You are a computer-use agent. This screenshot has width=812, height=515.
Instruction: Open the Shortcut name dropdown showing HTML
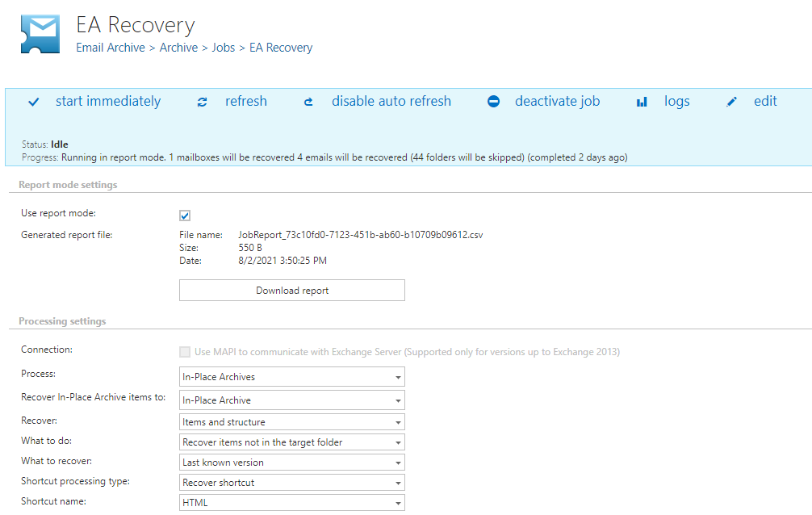[x=292, y=502]
